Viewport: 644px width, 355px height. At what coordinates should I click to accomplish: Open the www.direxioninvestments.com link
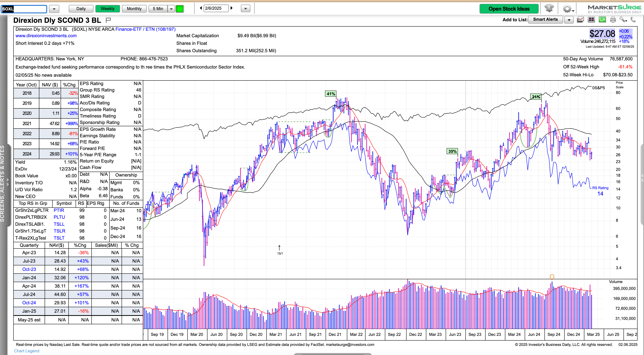pyautogui.click(x=46, y=36)
